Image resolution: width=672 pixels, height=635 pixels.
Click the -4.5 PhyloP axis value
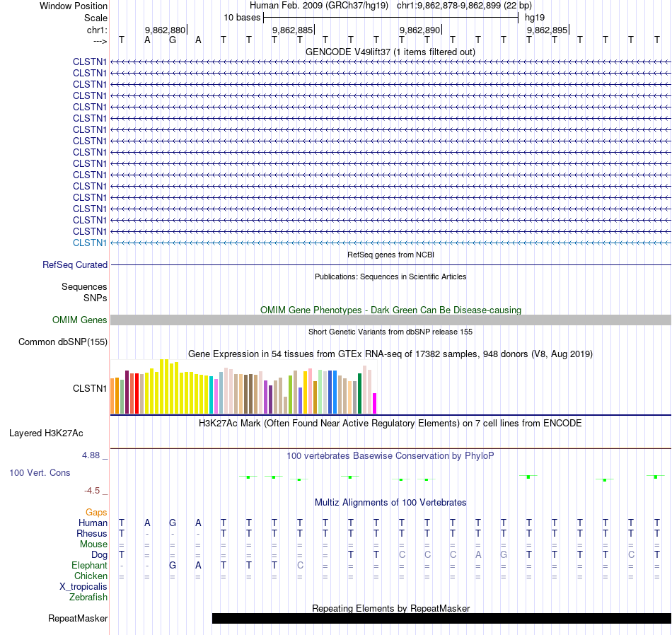coord(92,491)
